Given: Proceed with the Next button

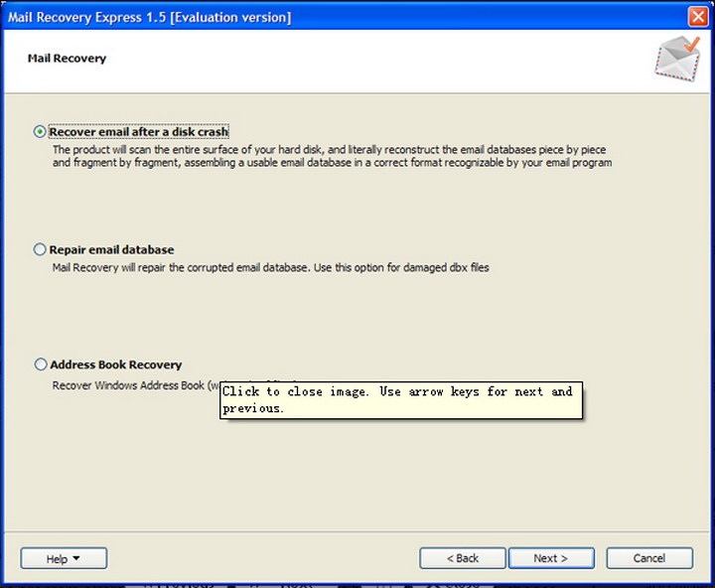Looking at the screenshot, I should tap(551, 558).
